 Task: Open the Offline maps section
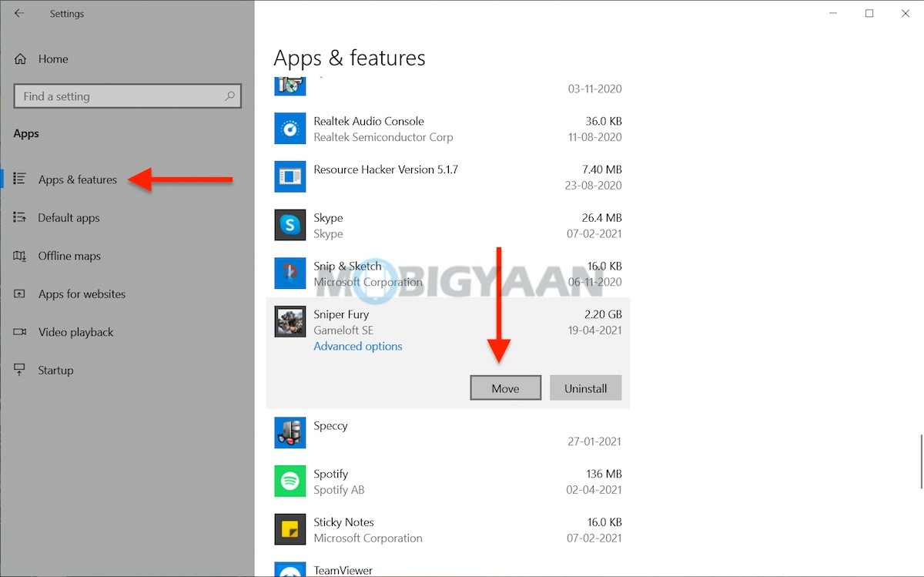point(69,256)
